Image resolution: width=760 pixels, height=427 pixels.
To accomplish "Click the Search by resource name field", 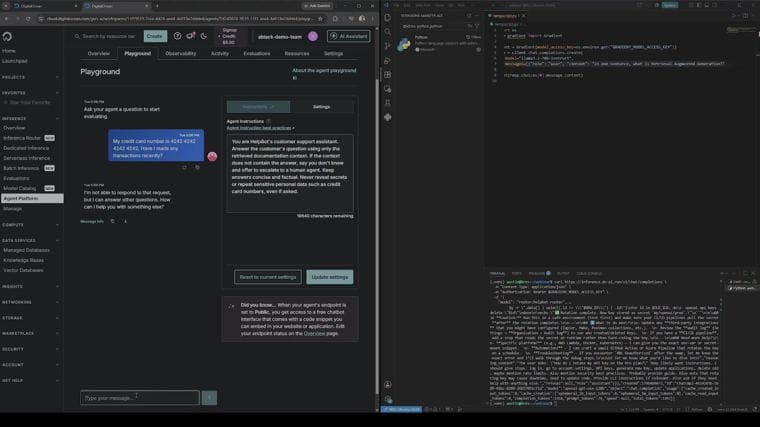I will point(107,36).
